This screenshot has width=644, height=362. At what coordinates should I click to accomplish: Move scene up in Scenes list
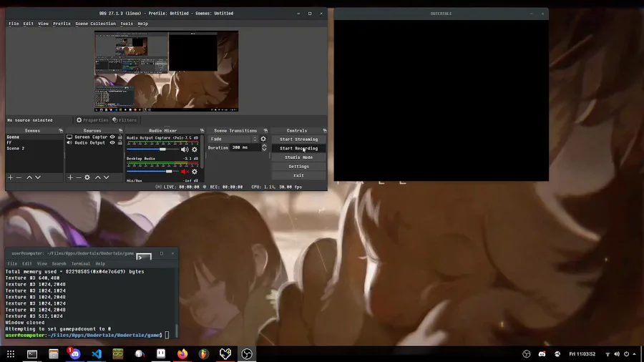click(29, 177)
